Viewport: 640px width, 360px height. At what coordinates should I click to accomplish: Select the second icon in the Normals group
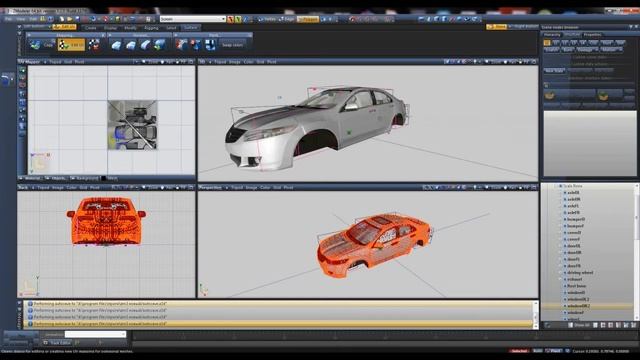coord(131,44)
